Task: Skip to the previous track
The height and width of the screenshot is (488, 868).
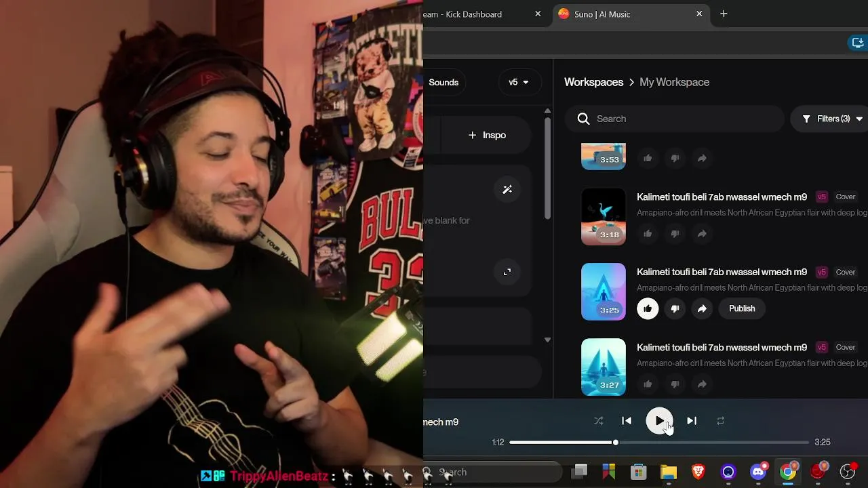Action: tap(627, 421)
